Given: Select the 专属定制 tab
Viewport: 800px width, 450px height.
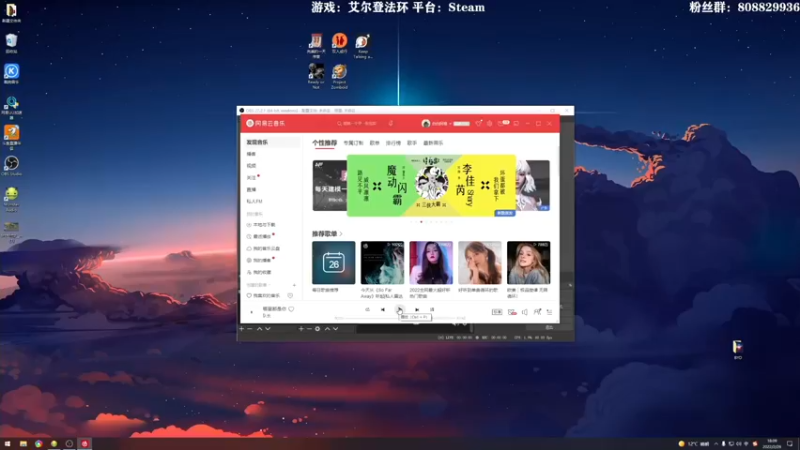Looking at the screenshot, I should pyautogui.click(x=353, y=143).
